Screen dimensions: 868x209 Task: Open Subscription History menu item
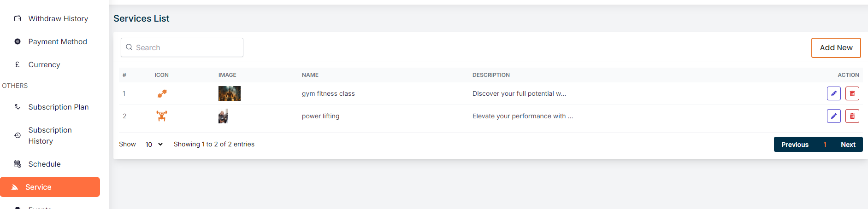point(50,135)
